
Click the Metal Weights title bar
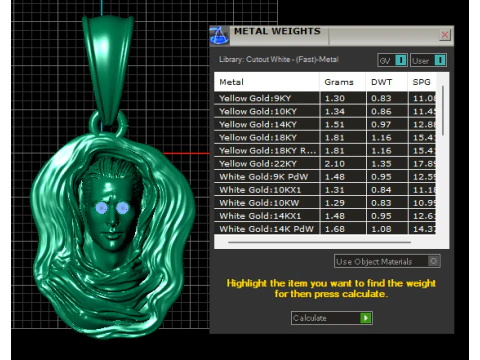click(x=333, y=35)
